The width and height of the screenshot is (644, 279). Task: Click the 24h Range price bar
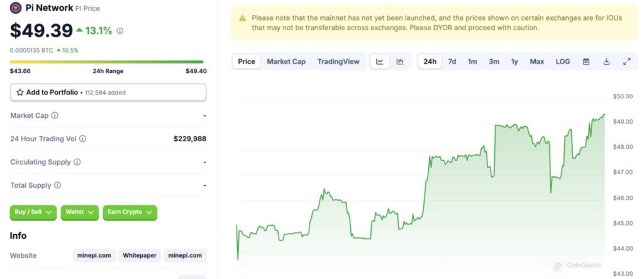(x=108, y=62)
